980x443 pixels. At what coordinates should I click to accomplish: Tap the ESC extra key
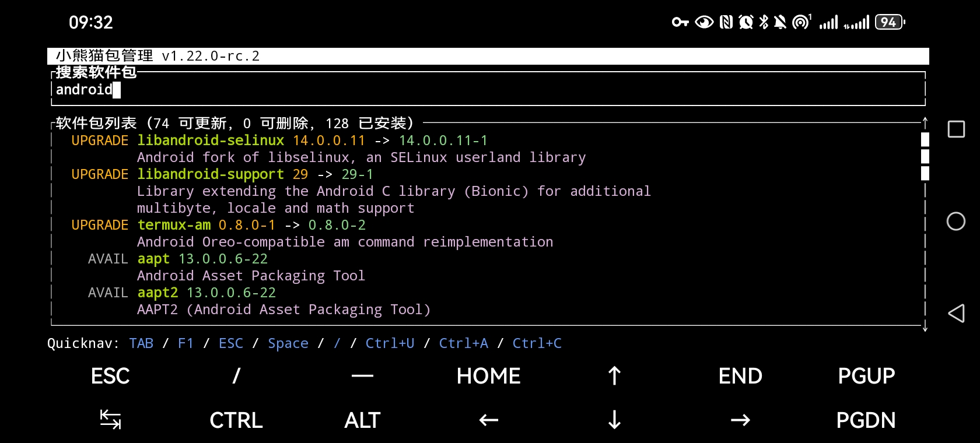pyautogui.click(x=110, y=376)
